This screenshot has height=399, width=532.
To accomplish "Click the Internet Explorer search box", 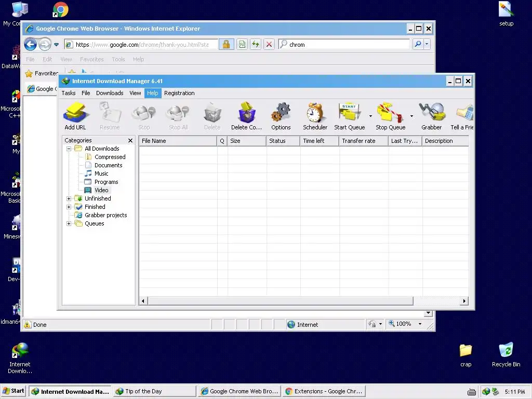I will pyautogui.click(x=344, y=45).
